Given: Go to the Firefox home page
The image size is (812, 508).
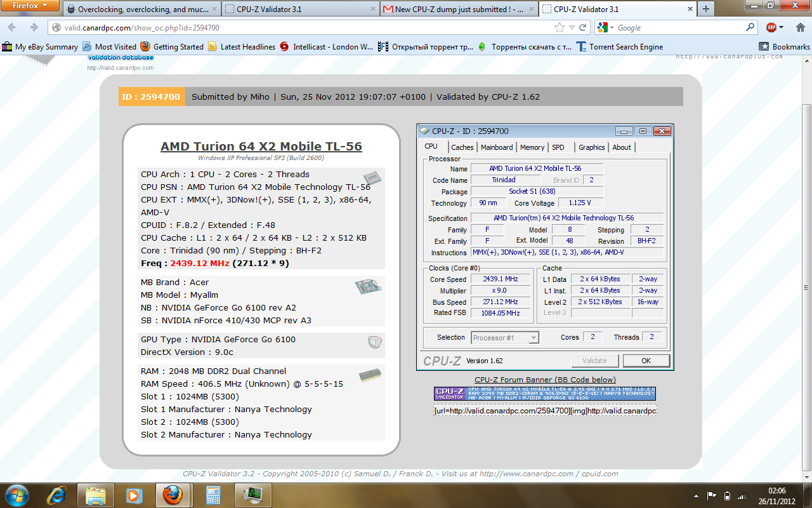Looking at the screenshot, I should tap(799, 27).
